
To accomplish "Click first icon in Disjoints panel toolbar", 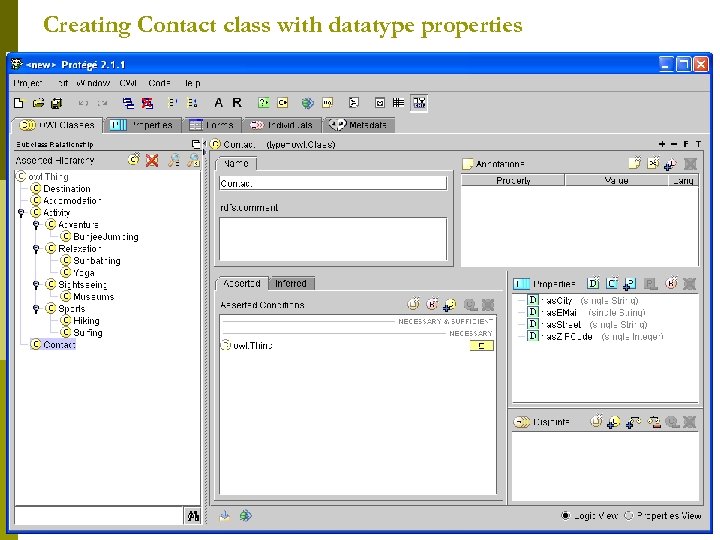I will click(596, 421).
